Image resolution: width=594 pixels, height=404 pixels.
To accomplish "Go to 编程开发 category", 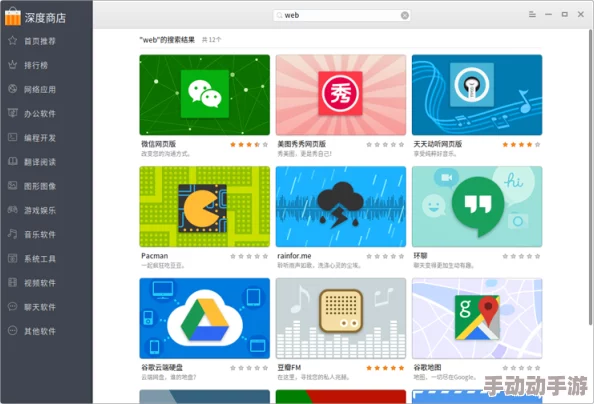I will [40, 138].
